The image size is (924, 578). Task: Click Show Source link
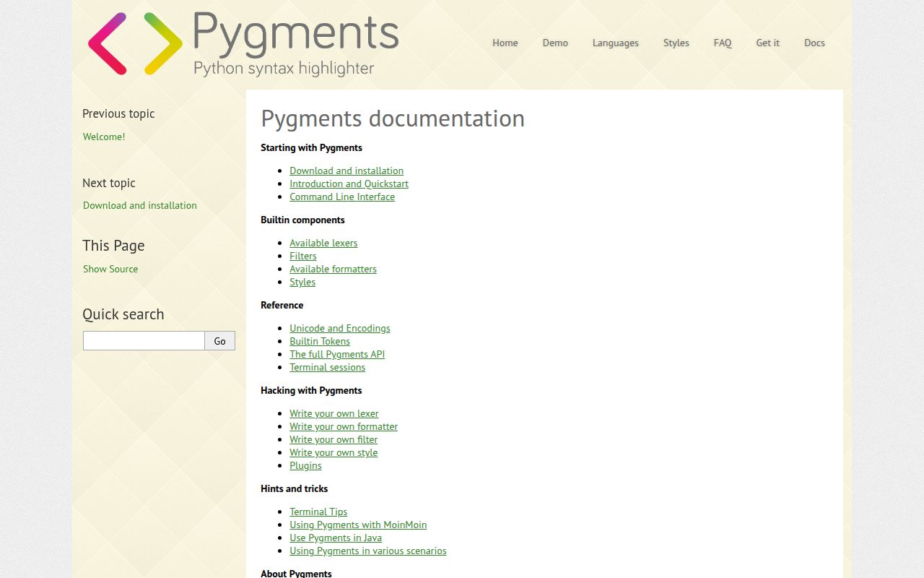point(110,269)
